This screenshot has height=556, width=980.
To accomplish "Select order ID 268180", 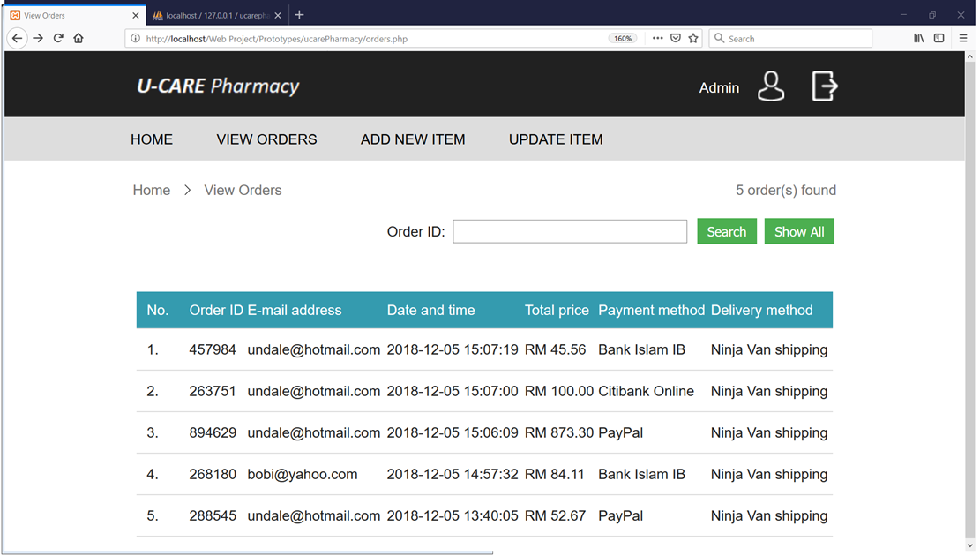I will pos(213,475).
